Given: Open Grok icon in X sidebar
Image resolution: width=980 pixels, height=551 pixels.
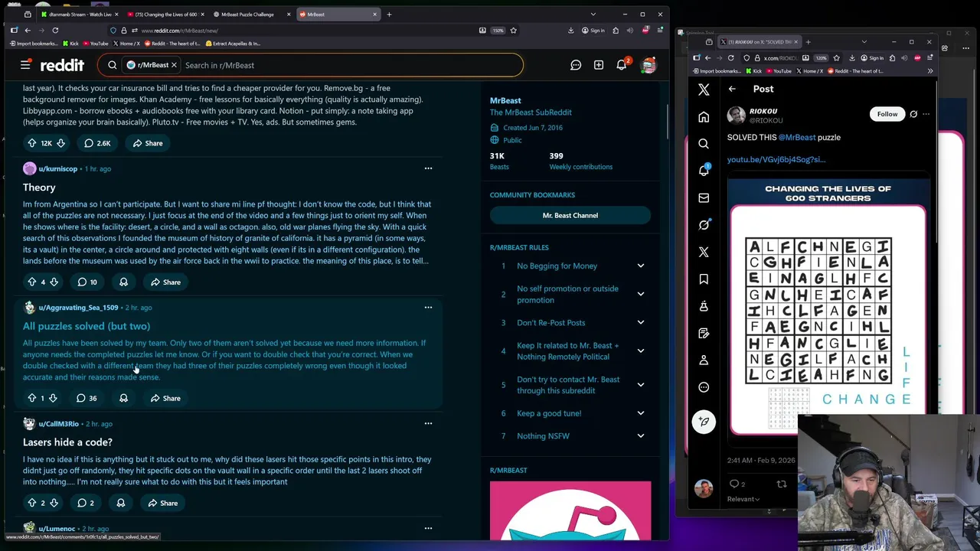Looking at the screenshot, I should [x=704, y=225].
